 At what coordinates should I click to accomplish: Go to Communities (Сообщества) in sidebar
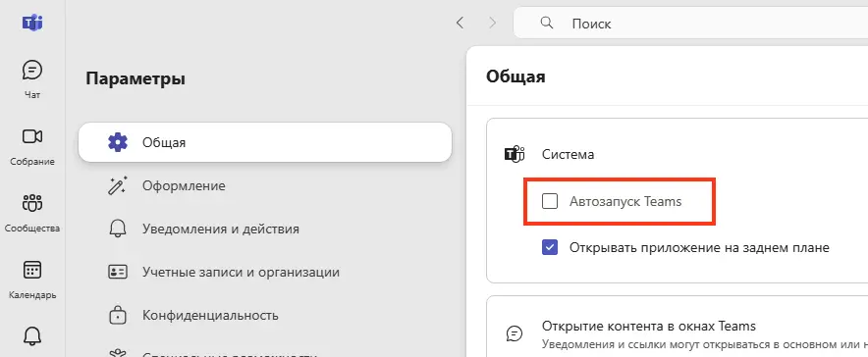pos(32,213)
